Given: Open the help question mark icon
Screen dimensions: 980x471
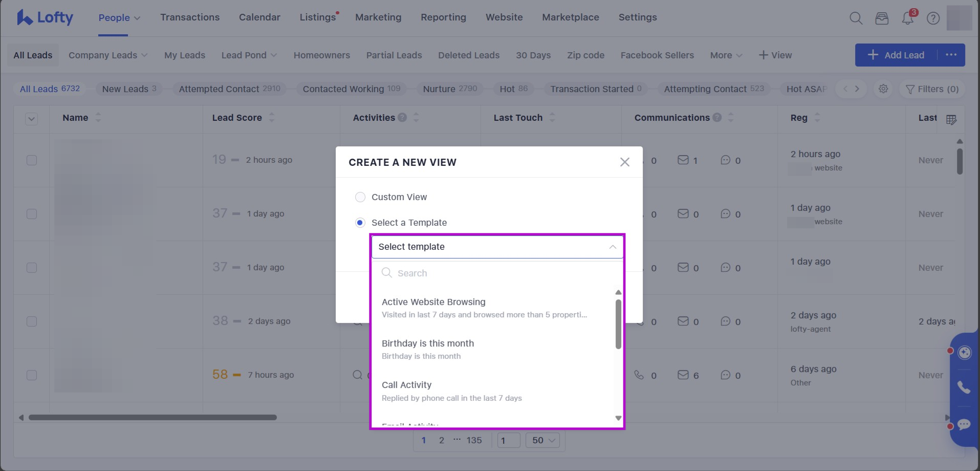Looking at the screenshot, I should pos(933,18).
